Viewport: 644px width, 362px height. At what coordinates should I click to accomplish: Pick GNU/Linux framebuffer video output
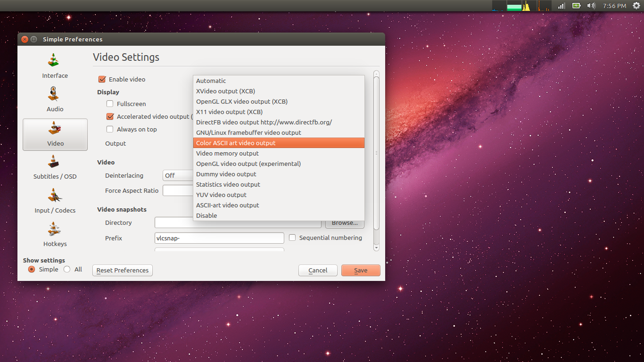[279, 132]
